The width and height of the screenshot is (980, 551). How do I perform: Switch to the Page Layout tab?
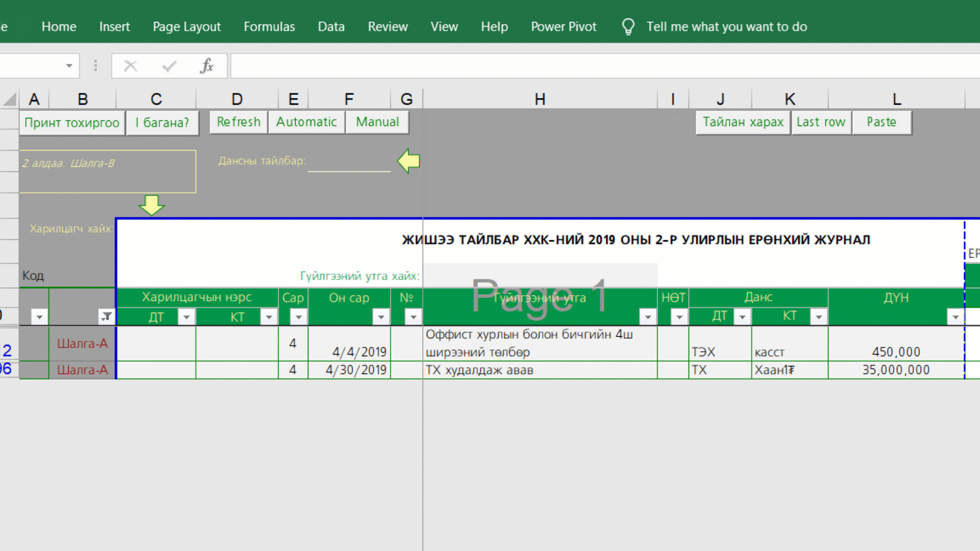[x=186, y=27]
